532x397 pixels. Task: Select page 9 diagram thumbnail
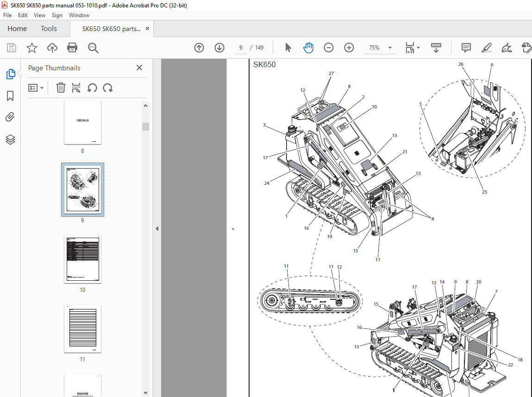(82, 189)
